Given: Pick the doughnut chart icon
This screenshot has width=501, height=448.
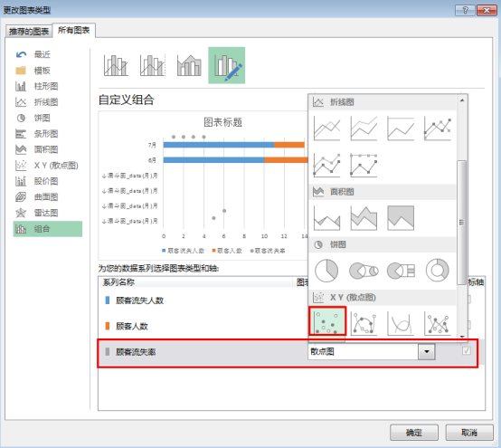Looking at the screenshot, I should 438,271.
